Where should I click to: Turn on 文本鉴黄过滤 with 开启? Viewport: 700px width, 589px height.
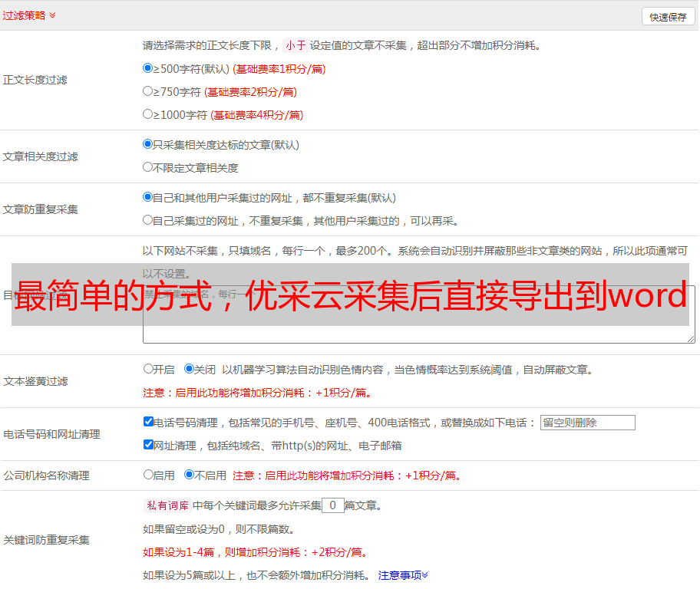[x=148, y=369]
